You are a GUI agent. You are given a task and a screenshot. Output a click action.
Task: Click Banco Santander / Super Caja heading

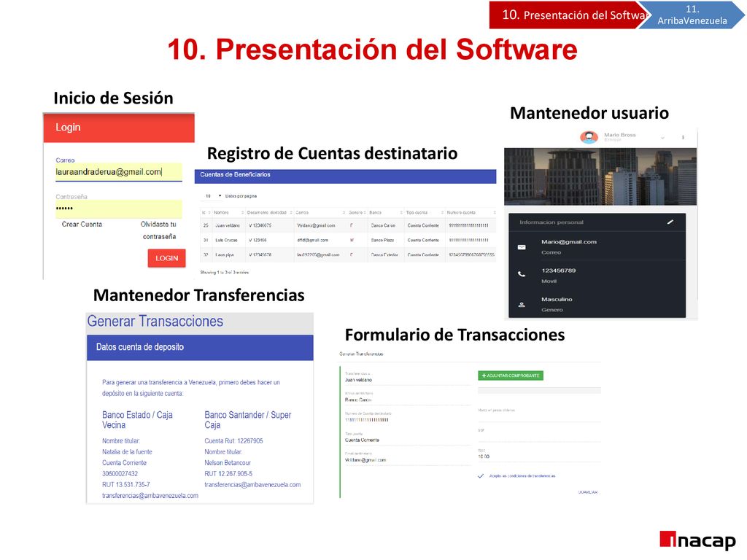point(248,419)
